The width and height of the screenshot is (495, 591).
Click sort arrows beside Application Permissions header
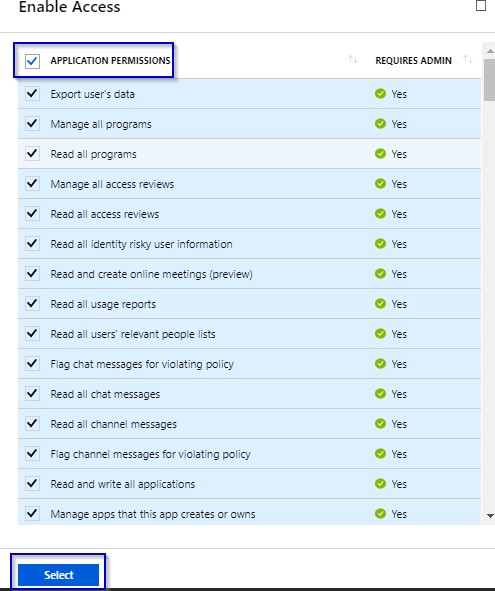pos(353,59)
